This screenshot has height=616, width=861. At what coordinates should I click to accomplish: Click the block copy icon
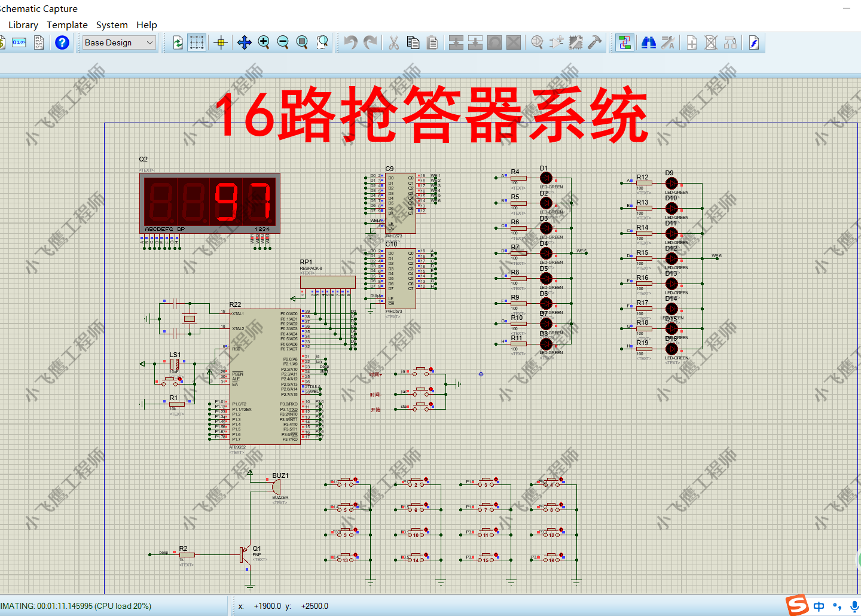(x=456, y=42)
